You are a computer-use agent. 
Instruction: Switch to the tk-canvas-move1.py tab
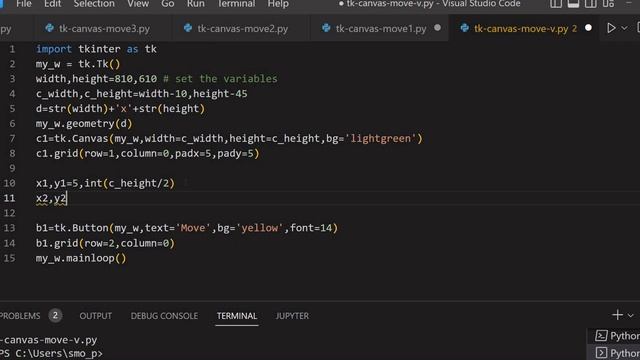point(380,29)
